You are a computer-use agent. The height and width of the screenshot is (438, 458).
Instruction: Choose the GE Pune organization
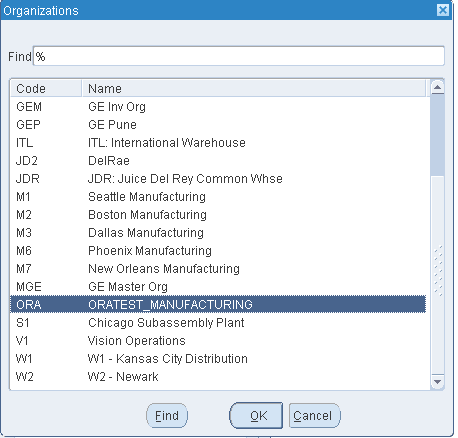(x=218, y=125)
